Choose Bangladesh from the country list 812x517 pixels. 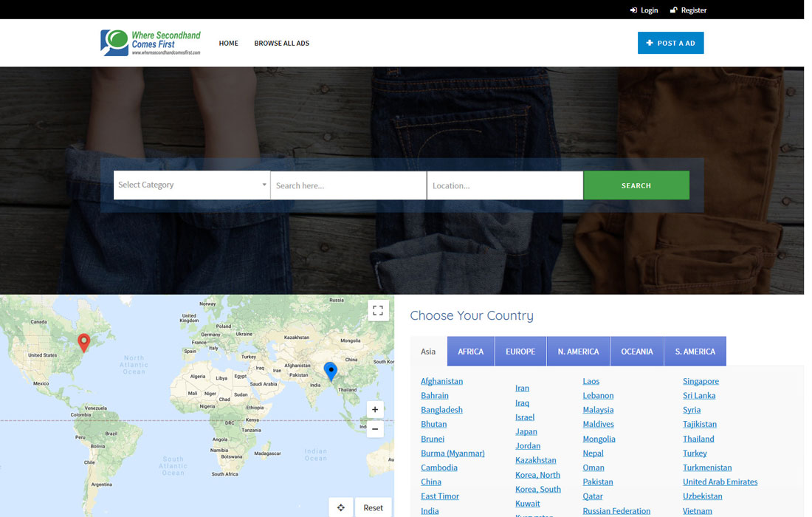tap(441, 410)
